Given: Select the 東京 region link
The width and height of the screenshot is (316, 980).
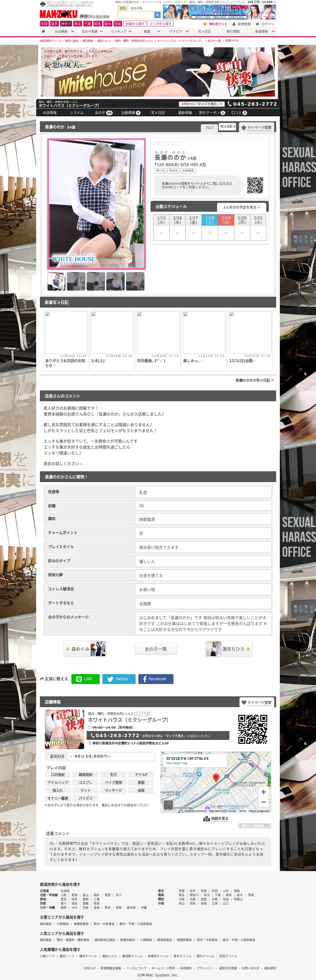Looking at the screenshot, I should tap(55, 24).
